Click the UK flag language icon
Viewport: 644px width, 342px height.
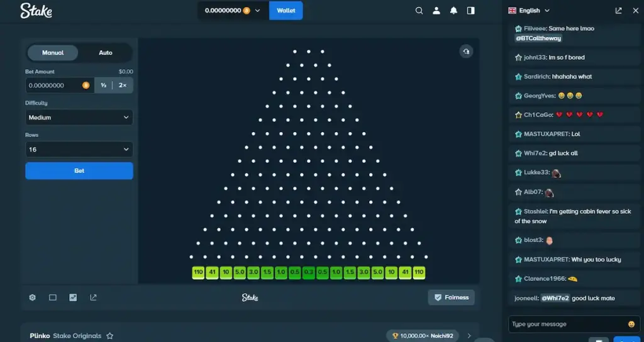(x=512, y=11)
